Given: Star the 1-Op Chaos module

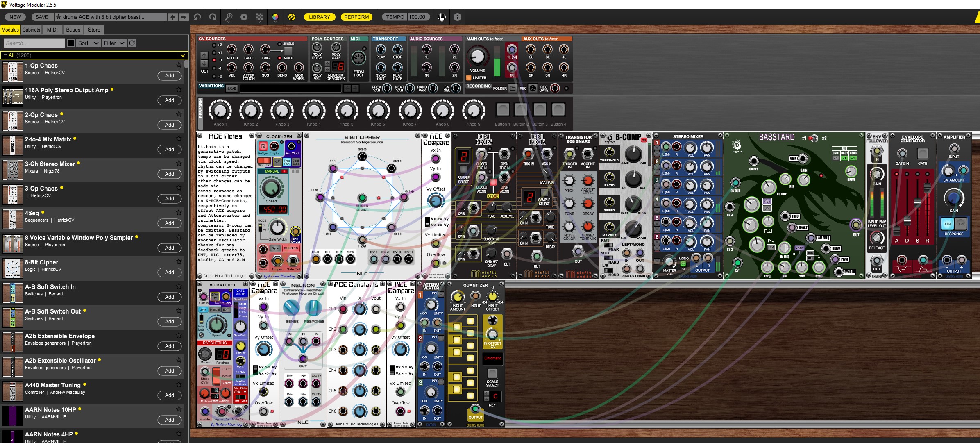Looking at the screenshot, I should tap(179, 65).
